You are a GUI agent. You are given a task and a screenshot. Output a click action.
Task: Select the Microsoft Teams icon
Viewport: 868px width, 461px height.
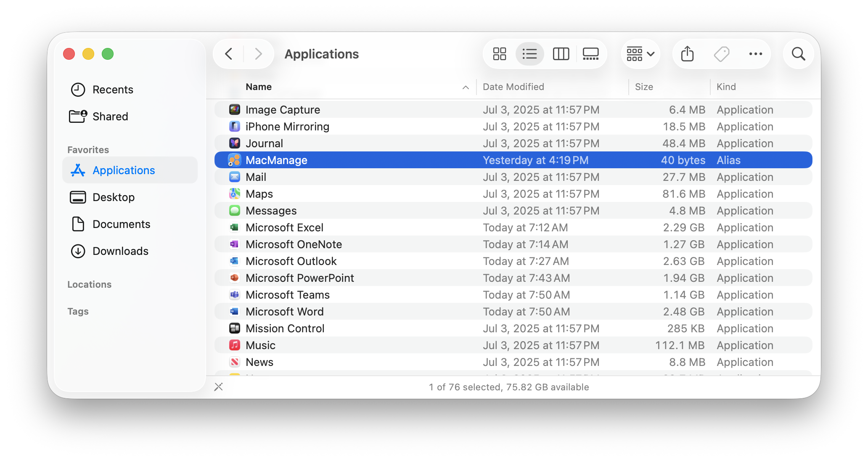[235, 295]
